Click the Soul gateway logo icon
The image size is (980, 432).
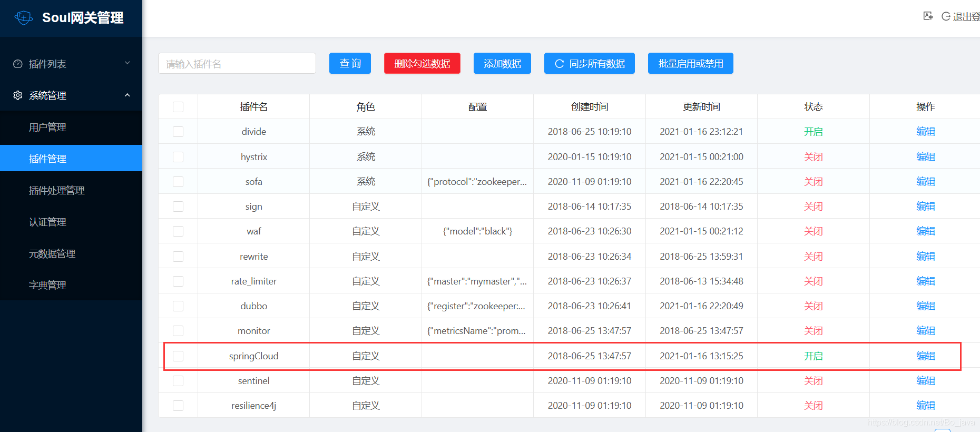click(x=24, y=17)
